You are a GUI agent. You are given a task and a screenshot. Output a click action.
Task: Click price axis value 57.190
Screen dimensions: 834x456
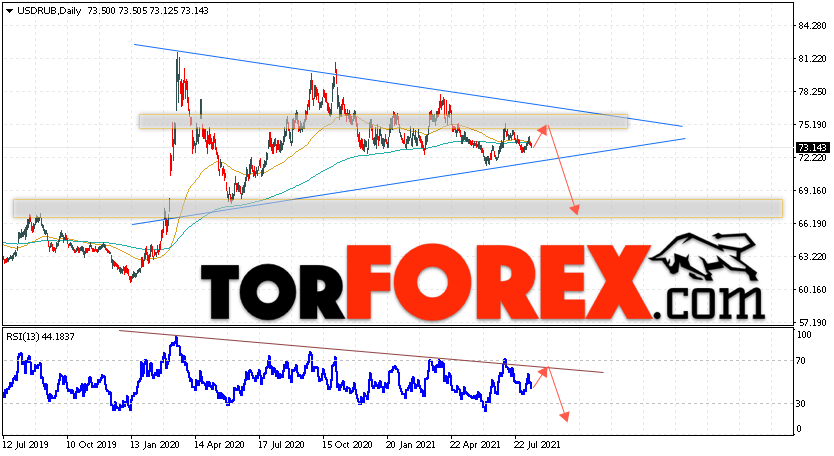coord(812,322)
